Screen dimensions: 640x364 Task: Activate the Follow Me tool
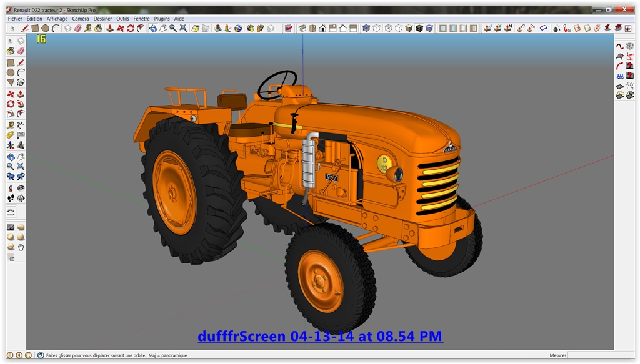[21, 104]
